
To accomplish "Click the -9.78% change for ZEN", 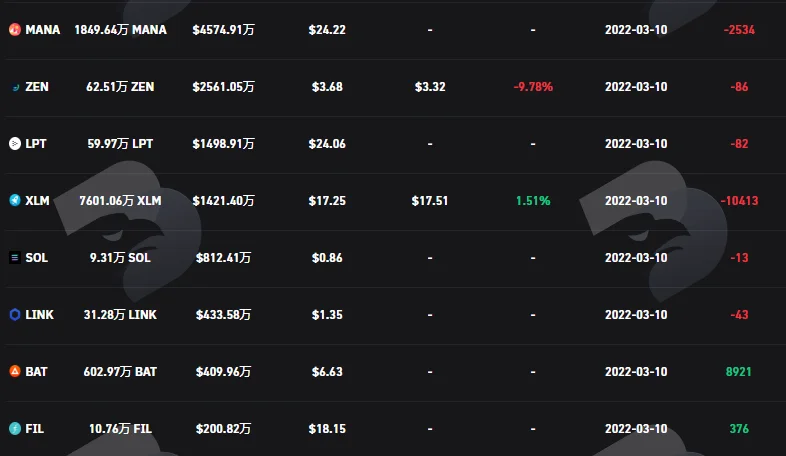I will (533, 87).
